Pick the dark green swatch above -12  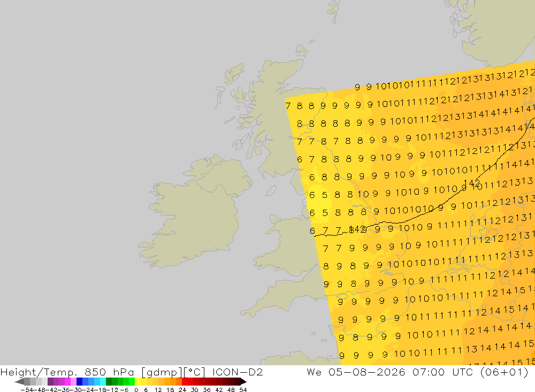click(109, 381)
